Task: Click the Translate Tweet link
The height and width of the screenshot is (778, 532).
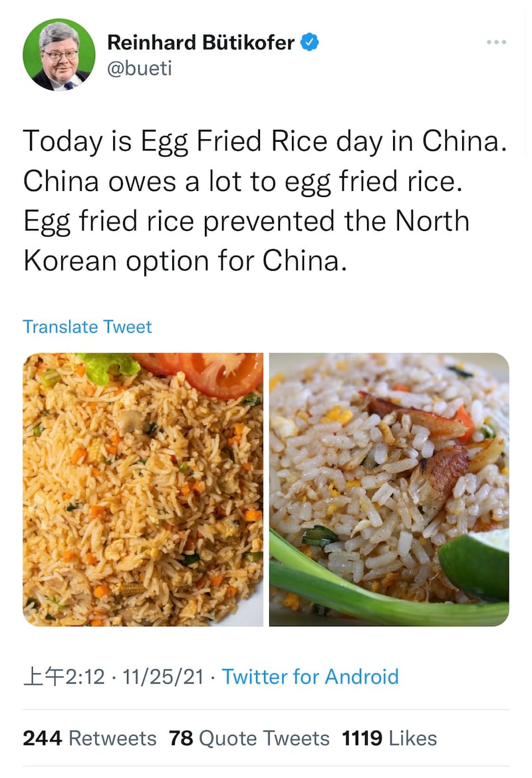Action: click(87, 327)
